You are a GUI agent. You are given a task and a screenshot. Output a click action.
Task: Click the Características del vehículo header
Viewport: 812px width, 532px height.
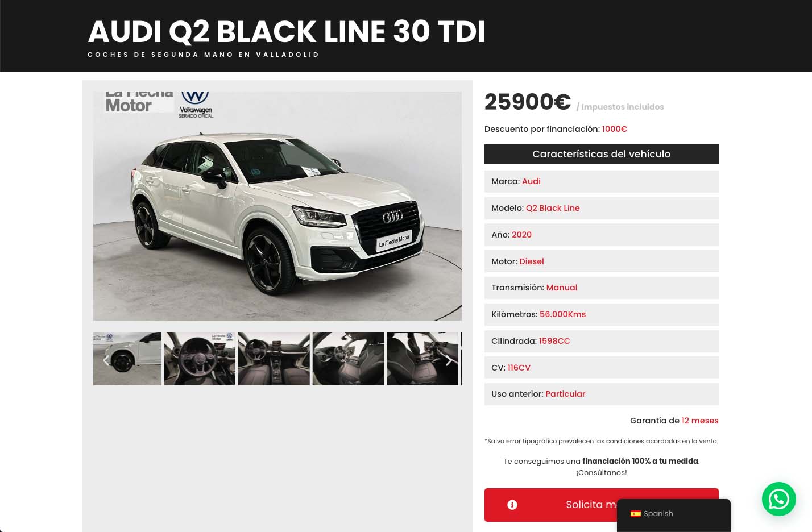[x=602, y=154]
